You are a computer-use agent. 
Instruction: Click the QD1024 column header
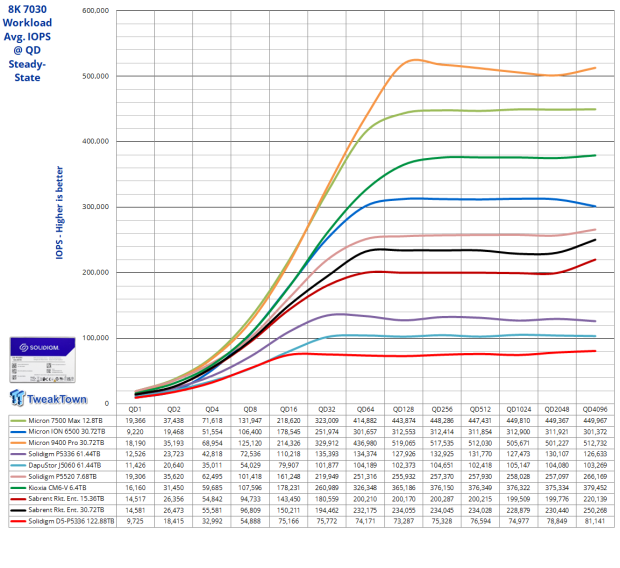click(518, 409)
